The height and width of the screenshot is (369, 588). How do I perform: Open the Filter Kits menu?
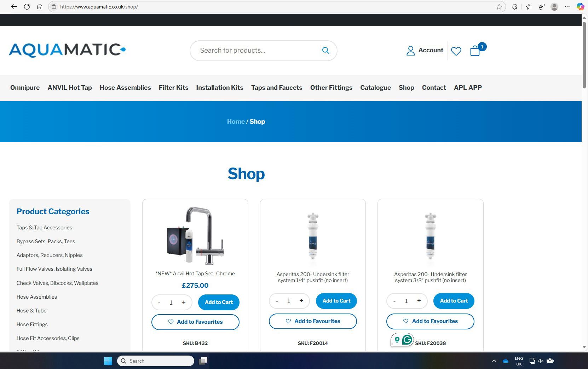(x=173, y=88)
